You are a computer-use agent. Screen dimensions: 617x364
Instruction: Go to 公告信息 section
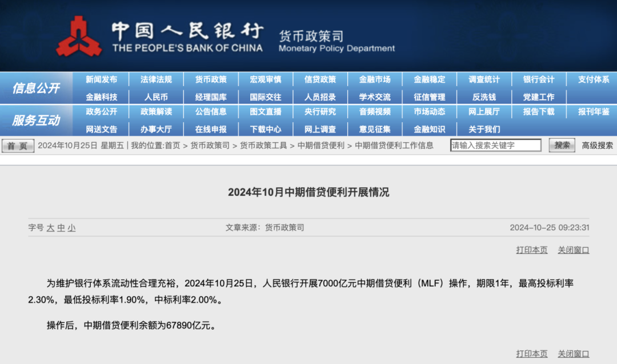click(211, 112)
